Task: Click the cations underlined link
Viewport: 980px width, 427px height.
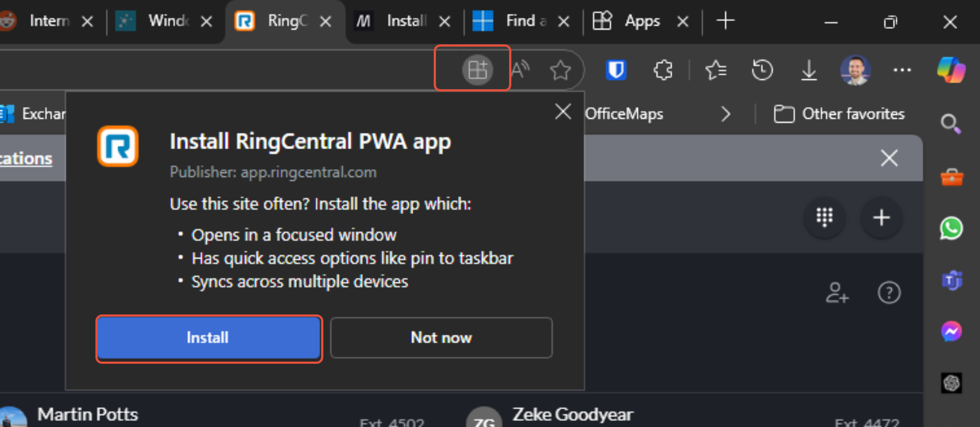Action: [26, 159]
